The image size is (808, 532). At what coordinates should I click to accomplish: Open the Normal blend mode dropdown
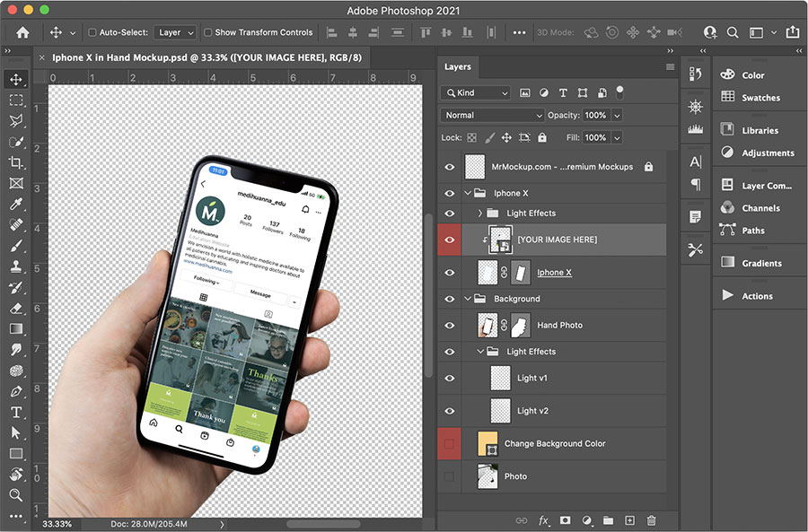tap(492, 116)
